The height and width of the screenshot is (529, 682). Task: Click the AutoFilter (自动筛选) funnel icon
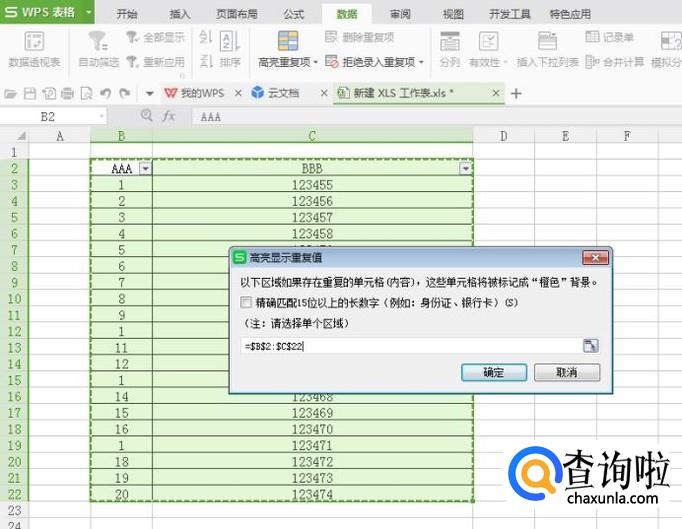(98, 41)
